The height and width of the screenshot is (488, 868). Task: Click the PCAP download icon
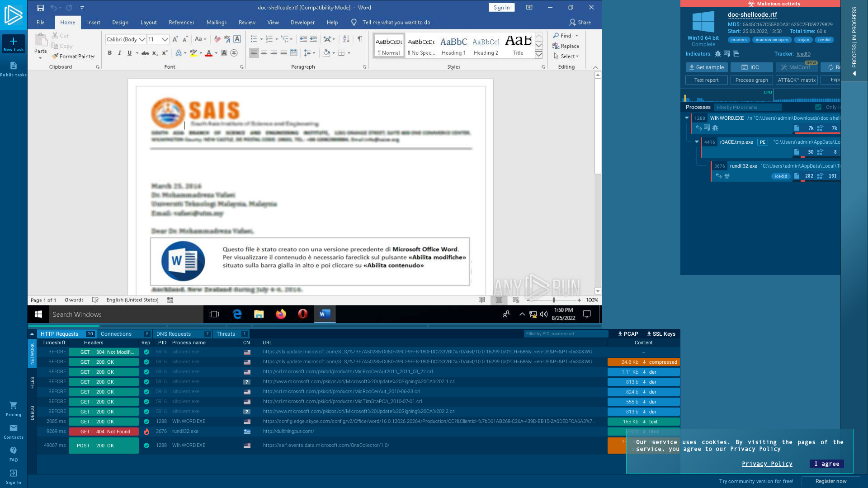[620, 334]
